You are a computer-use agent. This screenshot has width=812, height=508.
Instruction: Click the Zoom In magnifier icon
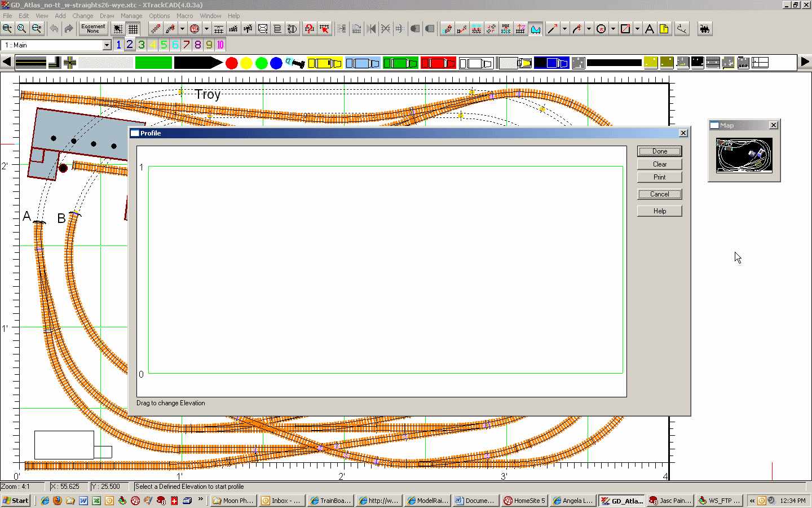coord(7,29)
